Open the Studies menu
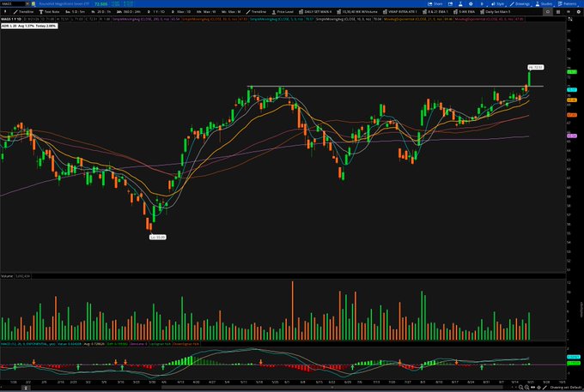Screen dimensions: 584x392 (544, 3)
